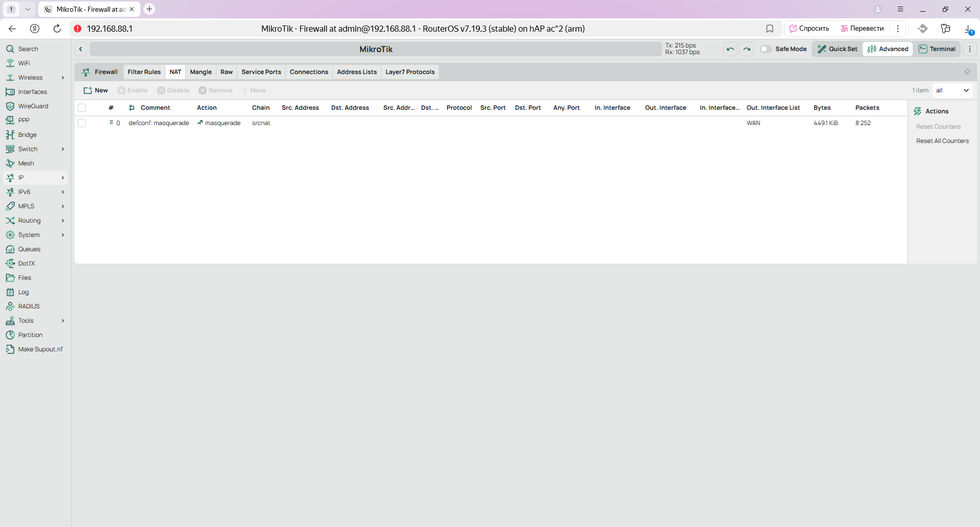The image size is (980, 527).
Task: Sort by Chain column header
Action: pos(261,108)
